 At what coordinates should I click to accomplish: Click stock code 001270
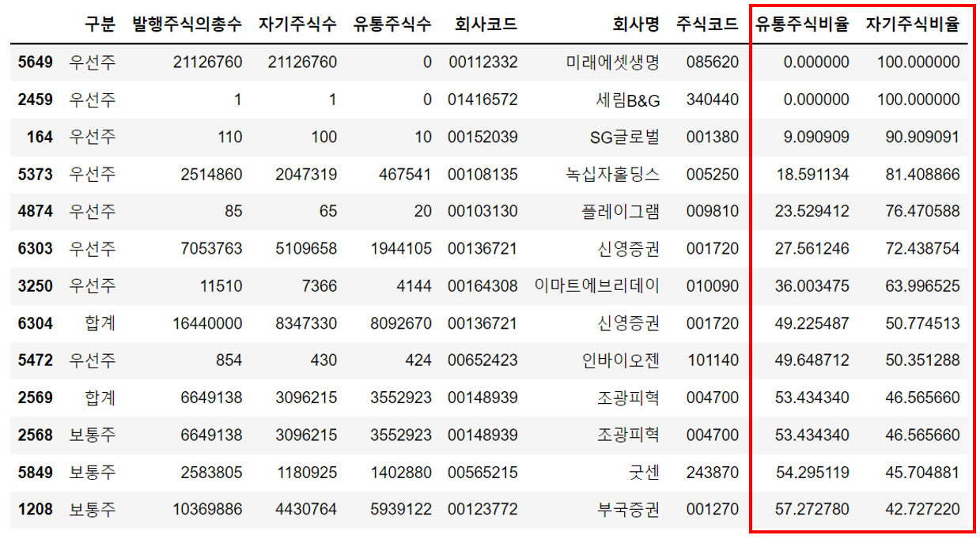tap(713, 509)
